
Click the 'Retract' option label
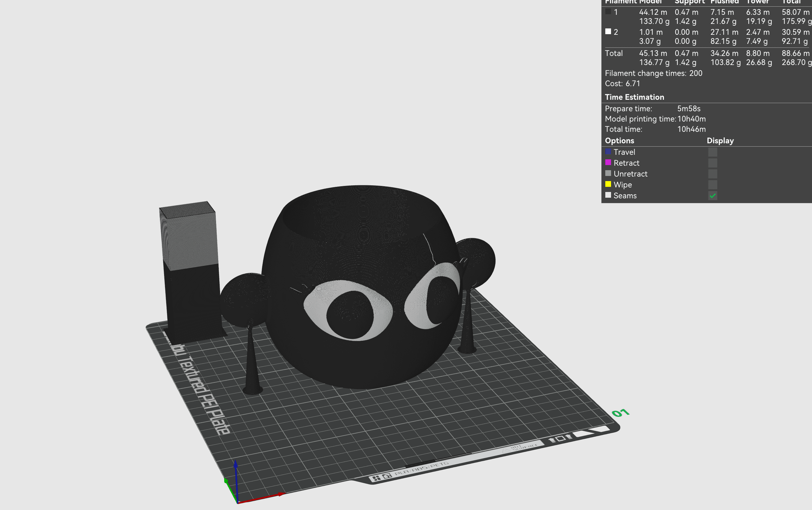[626, 163]
